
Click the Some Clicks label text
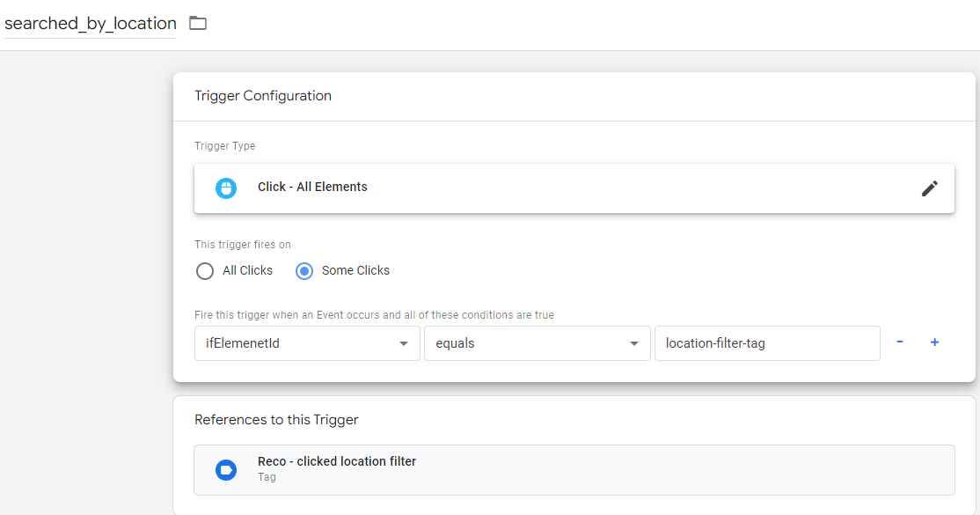pyautogui.click(x=355, y=271)
